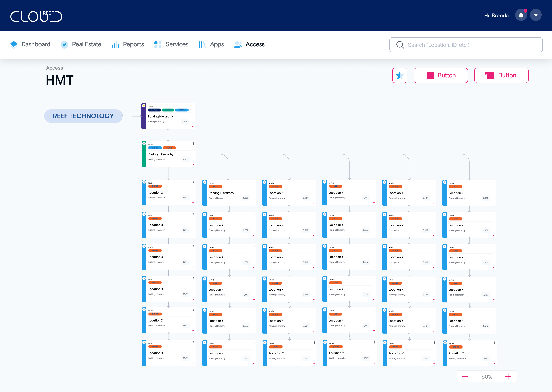Open three-dot menu on purple Parking Hierarchy card
The height and width of the screenshot is (392, 552).
193,106
